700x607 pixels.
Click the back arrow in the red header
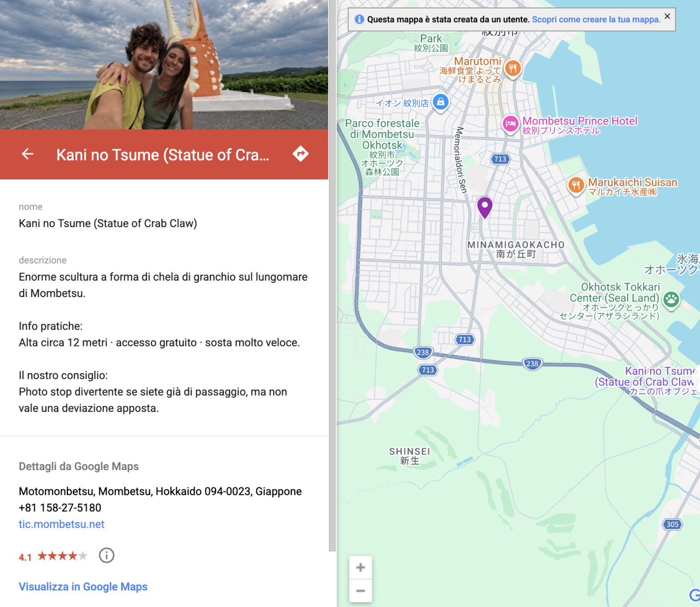pyautogui.click(x=28, y=154)
